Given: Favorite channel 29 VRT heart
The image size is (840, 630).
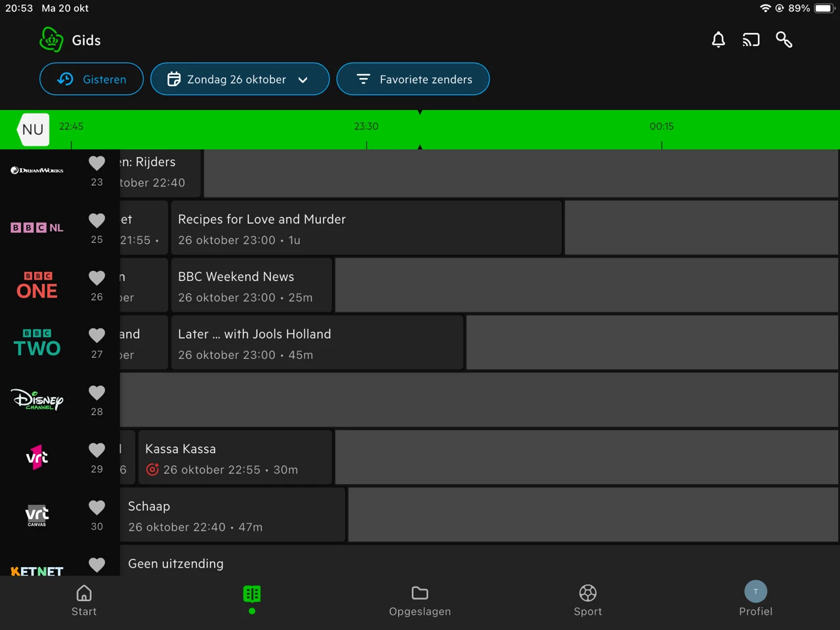Looking at the screenshot, I should point(96,450).
